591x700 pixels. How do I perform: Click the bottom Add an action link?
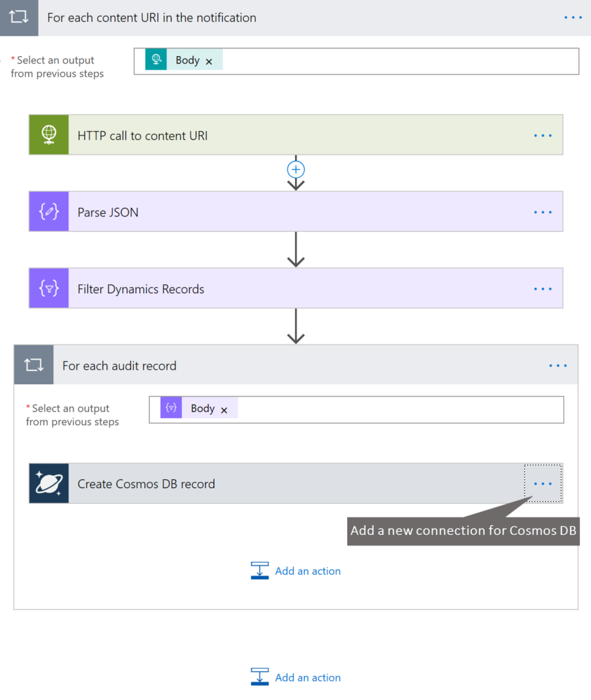[x=307, y=677]
